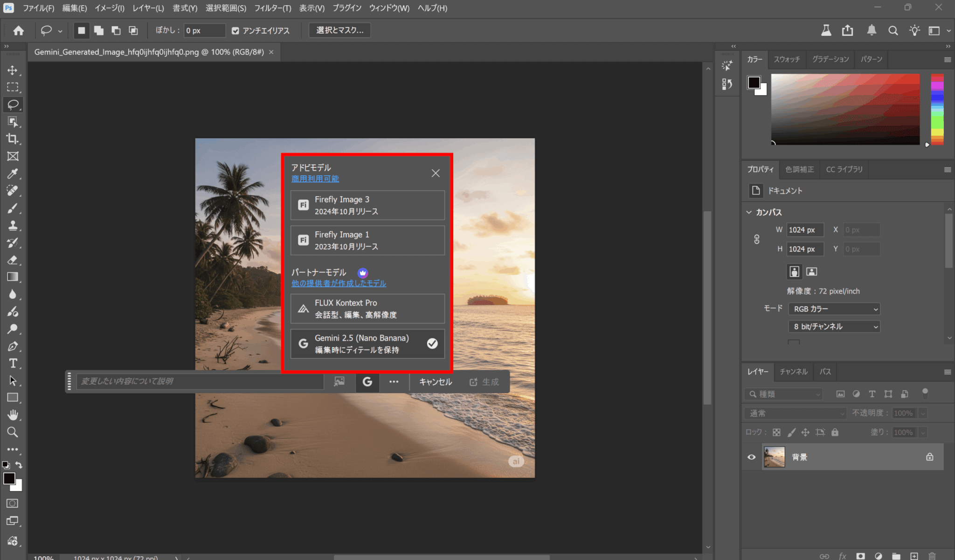This screenshot has width=955, height=560.
Task: Click the foreground color swatch in Color panel
Action: (754, 83)
